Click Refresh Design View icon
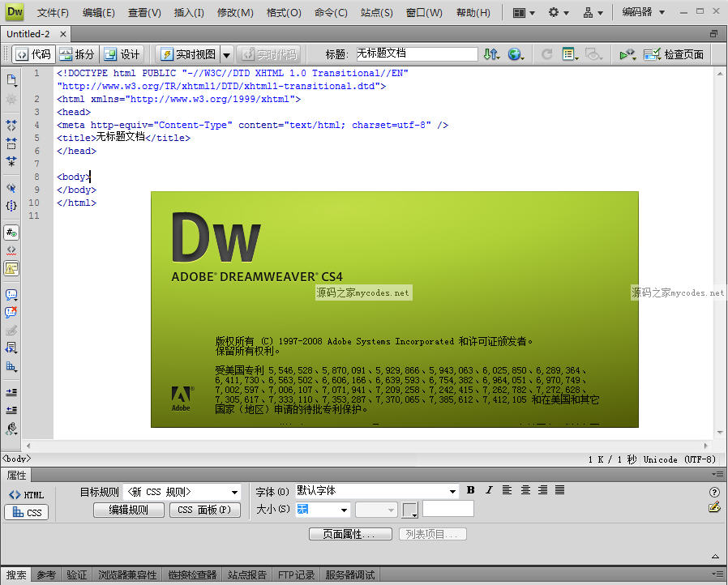Image resolution: width=728 pixels, height=585 pixels. [547, 54]
